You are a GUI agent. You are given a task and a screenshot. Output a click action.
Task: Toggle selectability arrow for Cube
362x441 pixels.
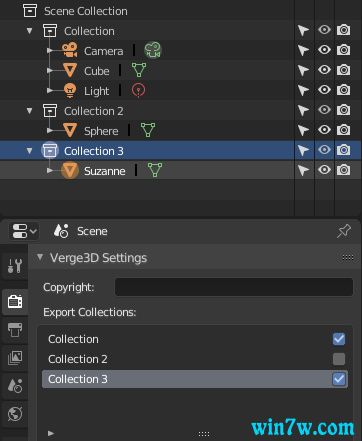coord(303,70)
